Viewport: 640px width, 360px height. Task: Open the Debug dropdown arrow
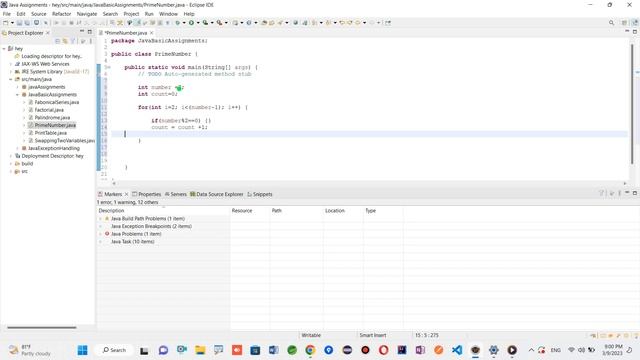point(184,23)
